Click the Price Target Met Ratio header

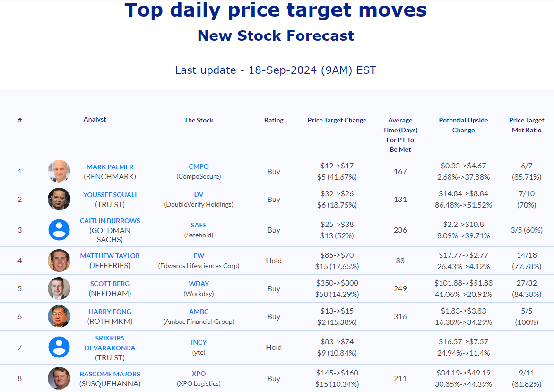(x=527, y=125)
